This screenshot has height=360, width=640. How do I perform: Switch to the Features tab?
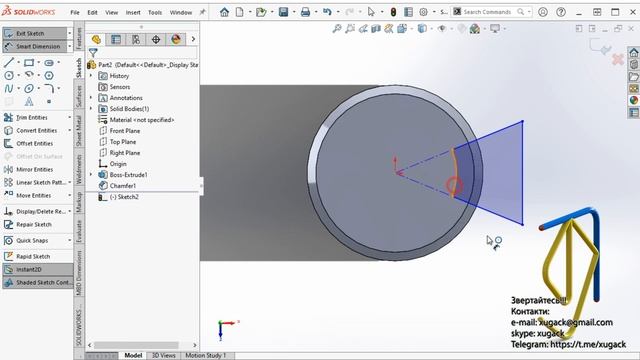click(79, 38)
